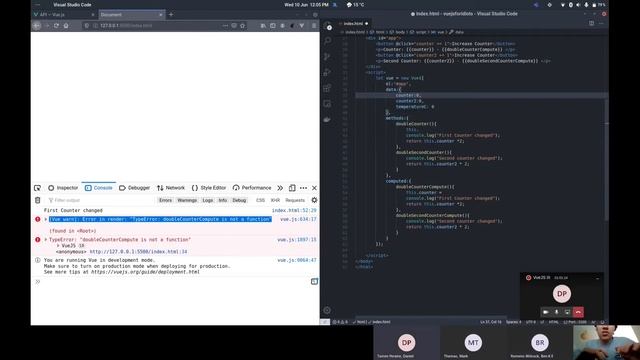
Task: Mute microphone in the call widget
Action: [556, 312]
